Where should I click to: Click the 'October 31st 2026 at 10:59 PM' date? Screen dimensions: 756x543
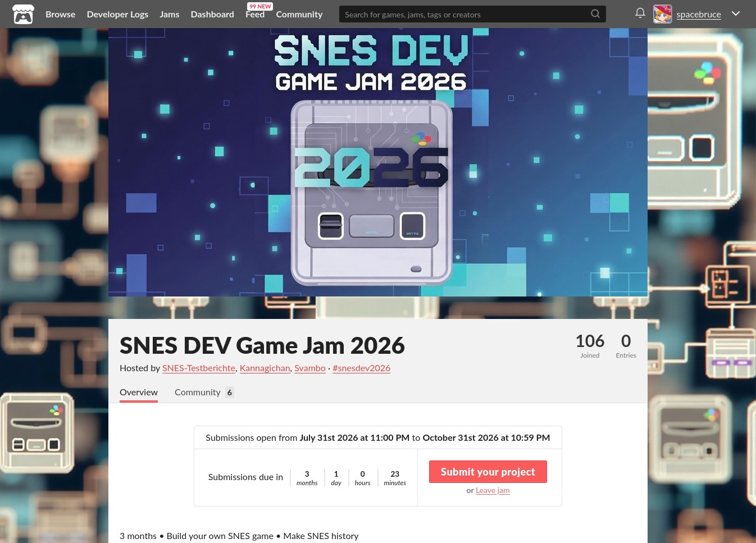coord(486,438)
